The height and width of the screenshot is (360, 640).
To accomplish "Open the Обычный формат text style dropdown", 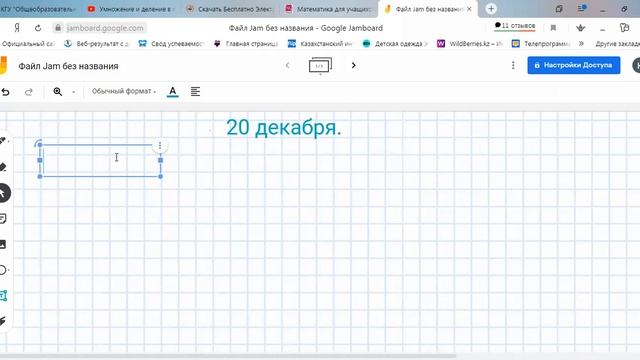I will pos(124,91).
